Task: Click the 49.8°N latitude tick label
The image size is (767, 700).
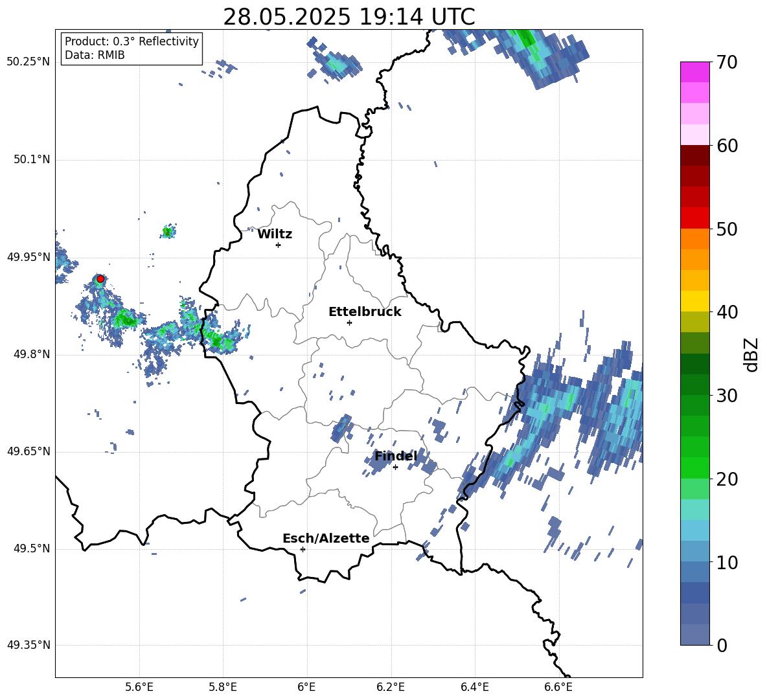Action: coord(32,354)
